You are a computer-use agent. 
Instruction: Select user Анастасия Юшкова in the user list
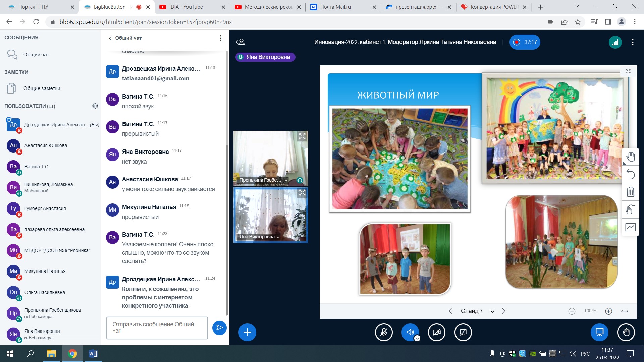(50, 146)
